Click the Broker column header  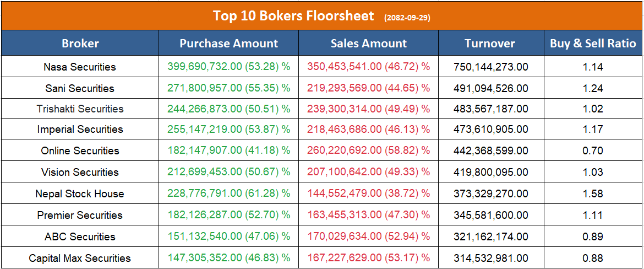coord(80,44)
